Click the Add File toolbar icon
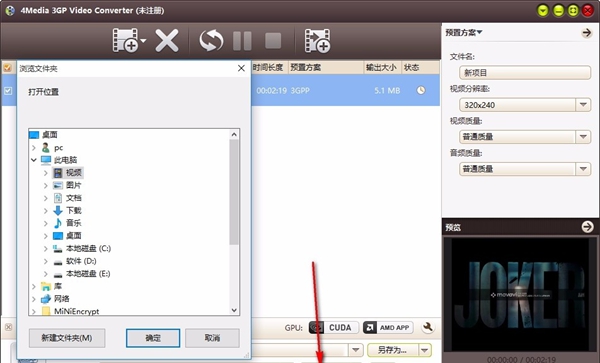 [x=125, y=40]
